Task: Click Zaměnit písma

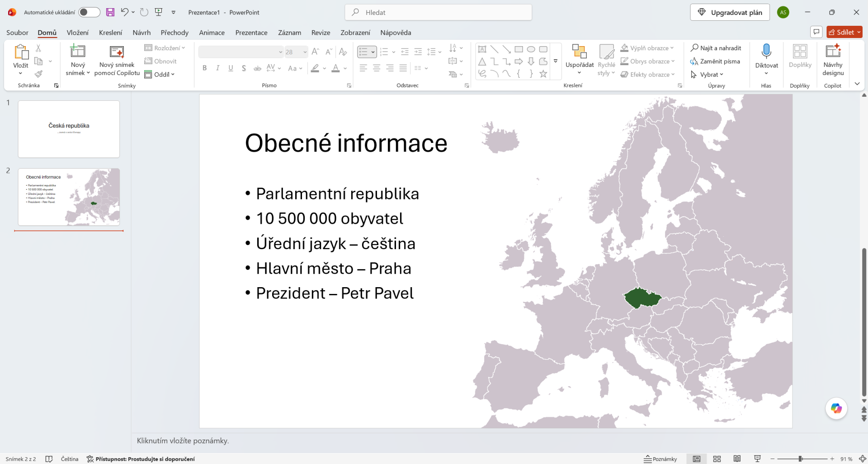Action: click(x=715, y=61)
